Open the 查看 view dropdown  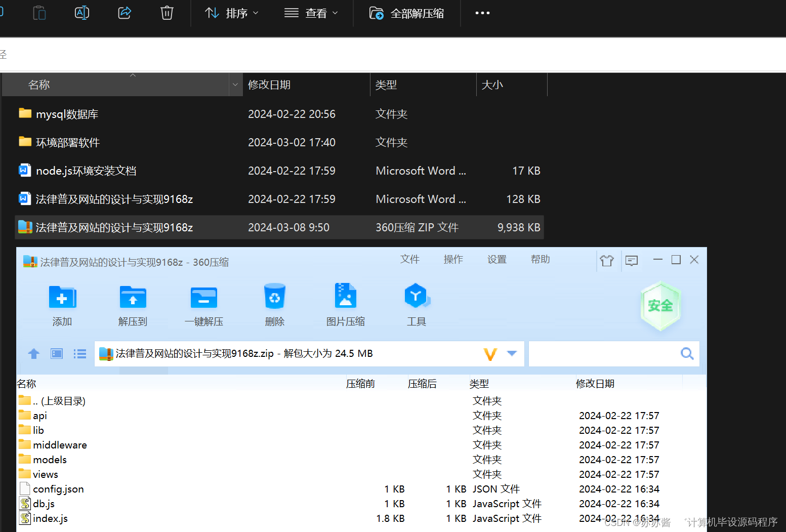point(311,13)
